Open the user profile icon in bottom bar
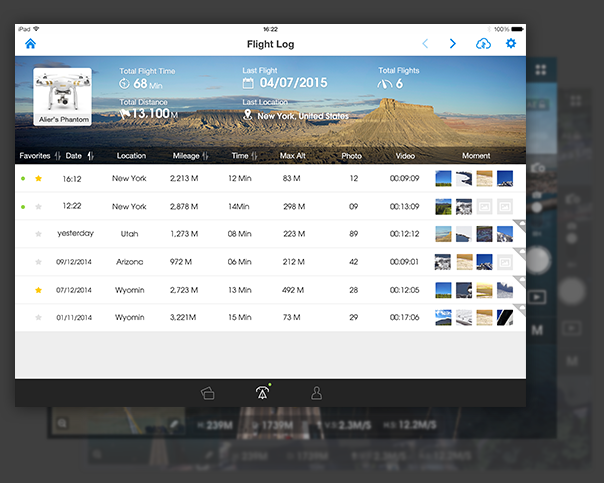This screenshot has height=483, width=604. coord(316,393)
